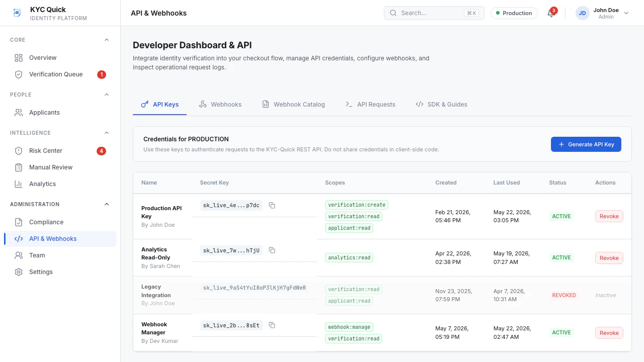Click the Risk Center badge showing 4
644x362 pixels.
coord(102,151)
